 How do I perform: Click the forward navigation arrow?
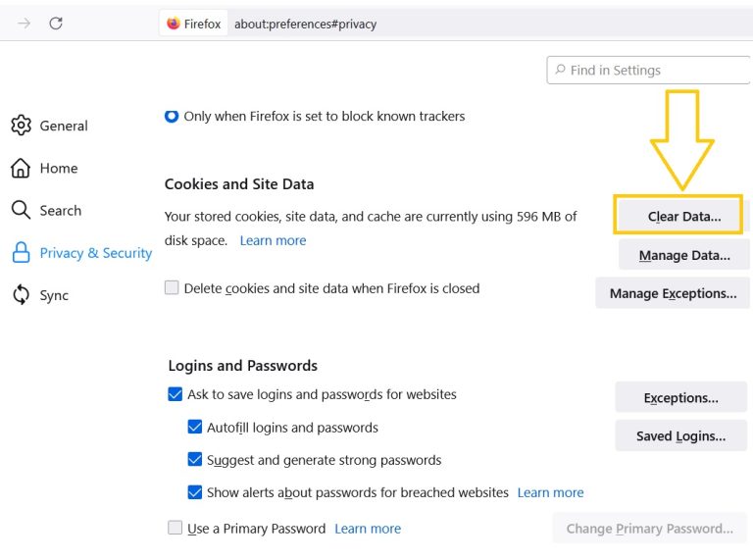[24, 24]
